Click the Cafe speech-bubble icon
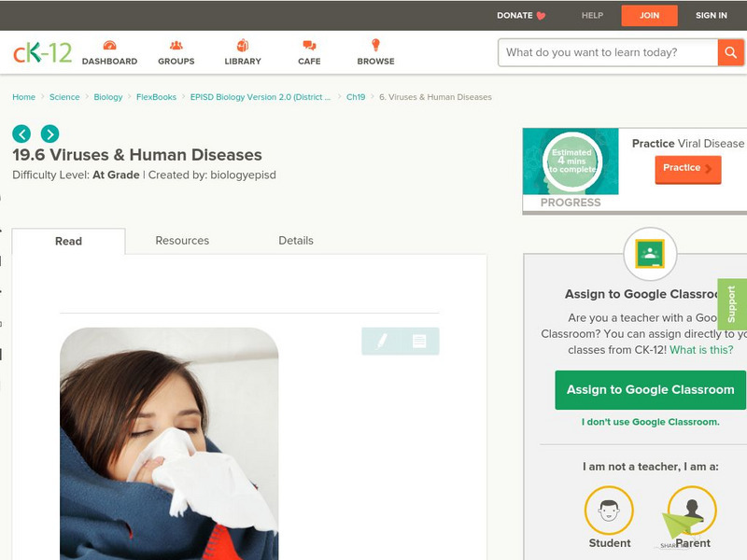This screenshot has height=560, width=747. coord(307,45)
